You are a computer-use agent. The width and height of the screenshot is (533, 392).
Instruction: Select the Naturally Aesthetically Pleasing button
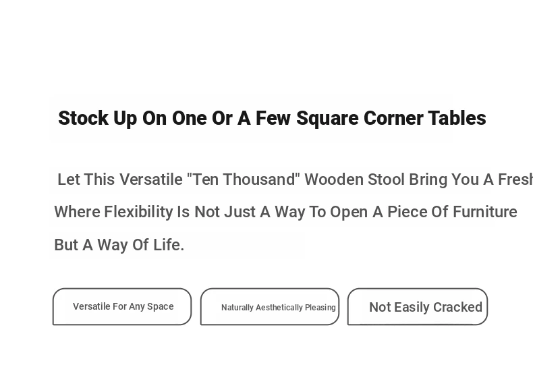[x=270, y=307]
